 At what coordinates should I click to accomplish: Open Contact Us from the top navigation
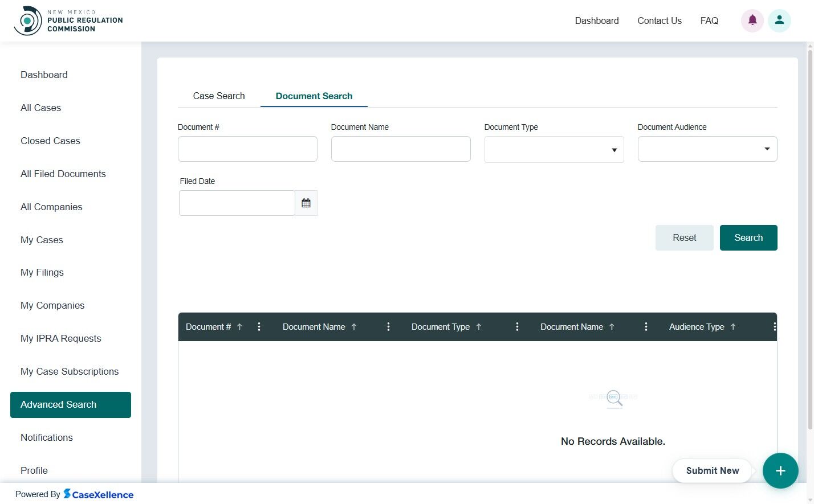coord(659,21)
